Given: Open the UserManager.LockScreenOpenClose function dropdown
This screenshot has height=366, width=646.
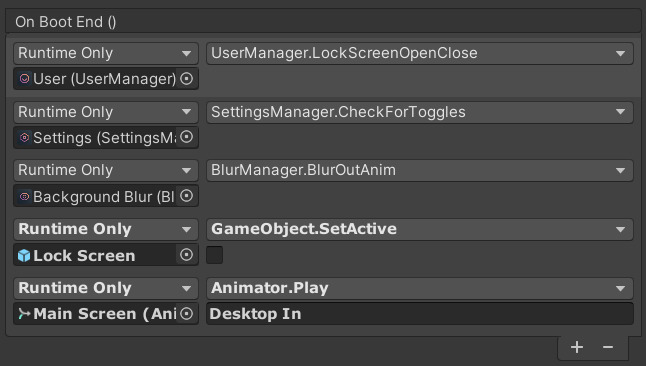Looking at the screenshot, I should tap(419, 53).
